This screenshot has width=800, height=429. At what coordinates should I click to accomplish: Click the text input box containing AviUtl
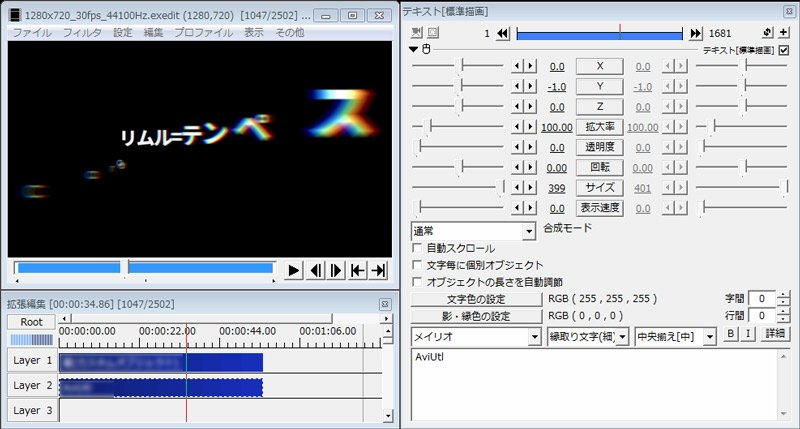click(600, 385)
